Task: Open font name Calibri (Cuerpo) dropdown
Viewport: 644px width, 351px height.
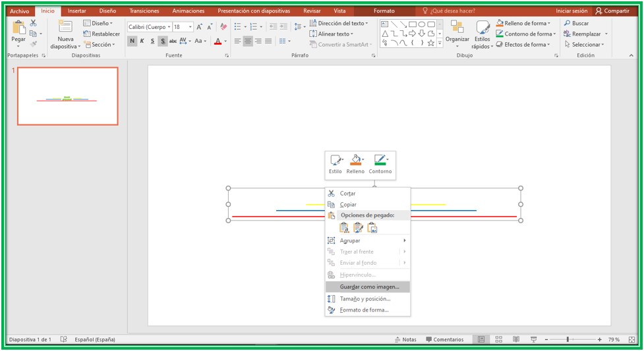Action: [x=169, y=27]
